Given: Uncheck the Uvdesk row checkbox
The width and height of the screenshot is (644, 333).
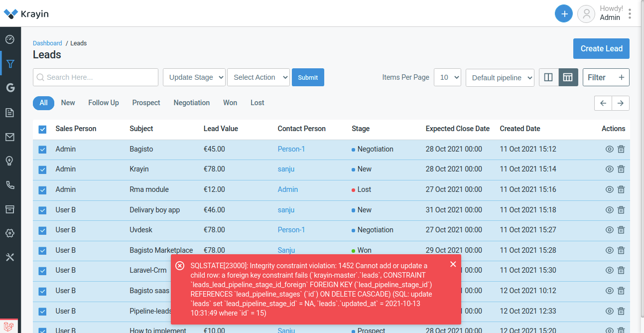Looking at the screenshot, I should click(42, 230).
